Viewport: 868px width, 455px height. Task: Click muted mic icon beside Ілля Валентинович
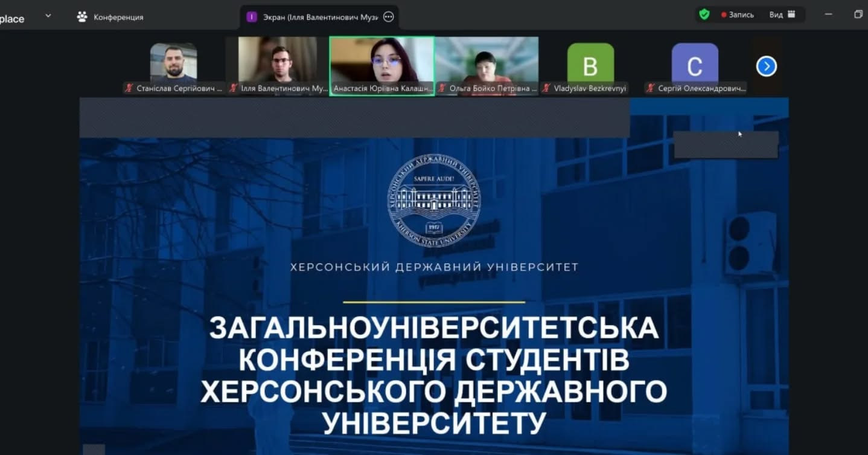(x=233, y=88)
